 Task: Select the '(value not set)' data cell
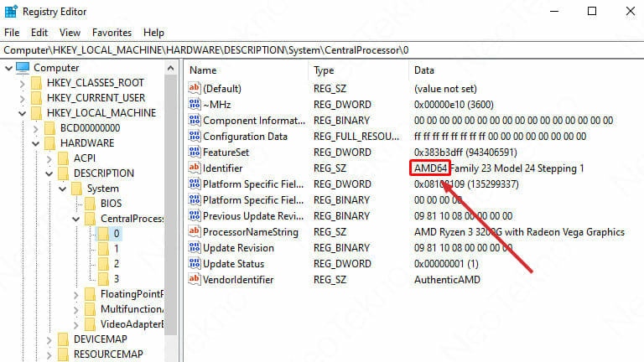click(x=445, y=89)
